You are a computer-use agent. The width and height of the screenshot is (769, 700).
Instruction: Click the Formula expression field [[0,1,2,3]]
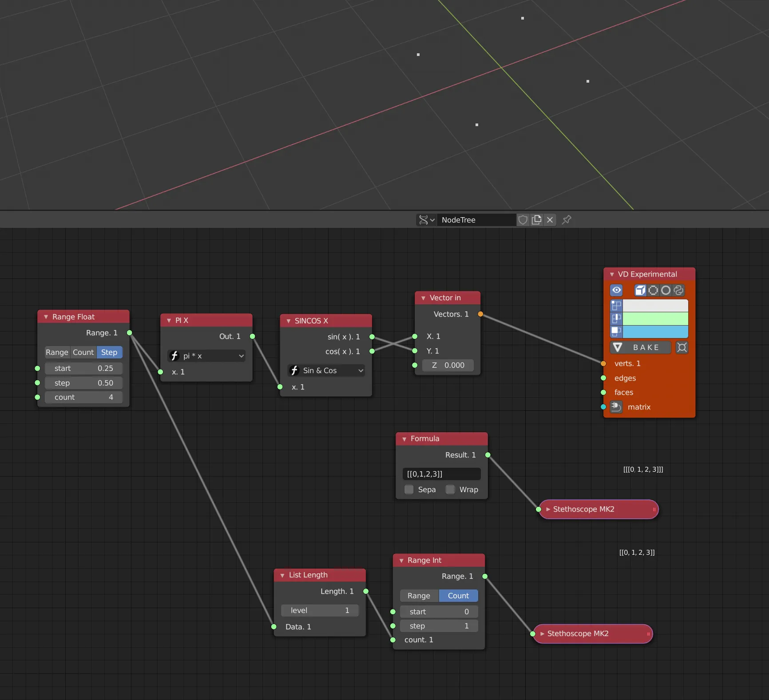[441, 474]
